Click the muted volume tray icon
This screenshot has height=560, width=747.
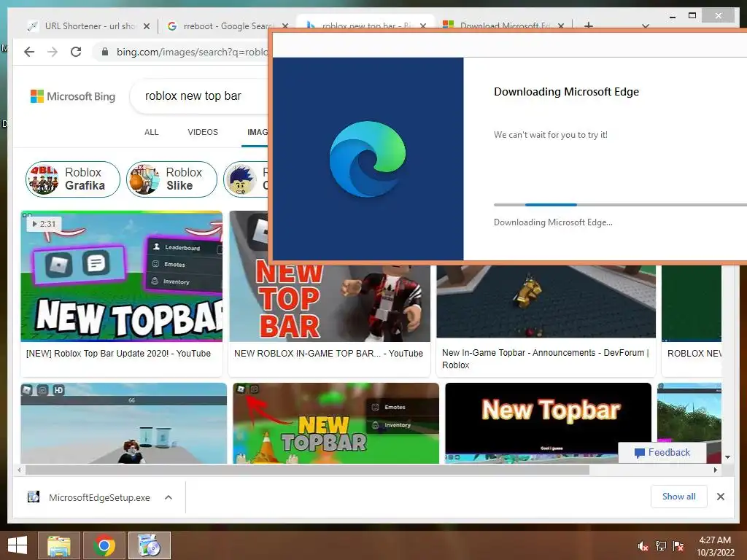[643, 545]
